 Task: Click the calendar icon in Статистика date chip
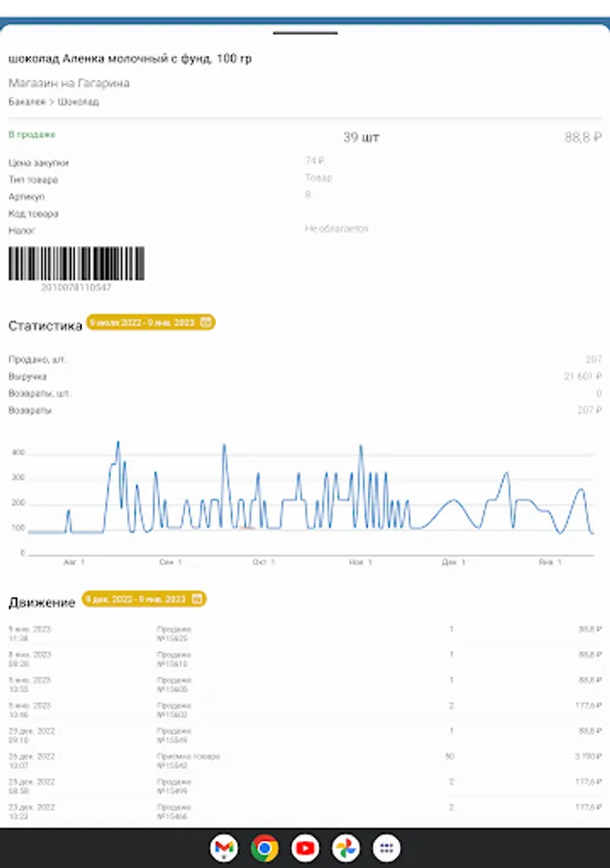(x=205, y=322)
